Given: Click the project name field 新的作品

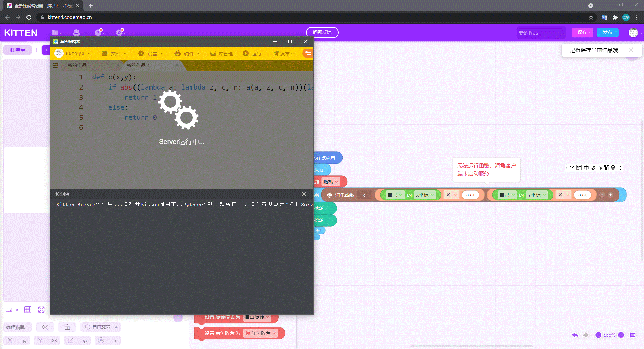Looking at the screenshot, I should pyautogui.click(x=541, y=33).
